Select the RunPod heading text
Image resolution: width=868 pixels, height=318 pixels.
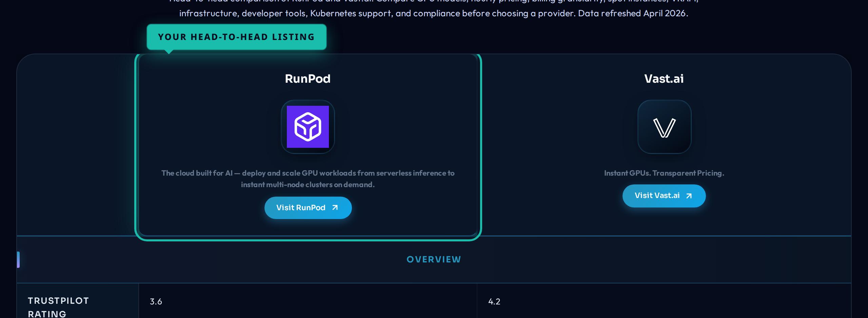click(x=308, y=79)
